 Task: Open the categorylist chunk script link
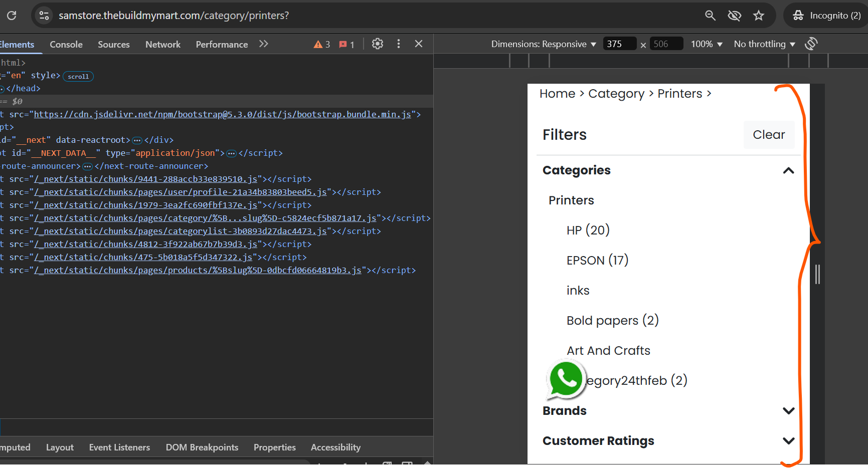181,231
